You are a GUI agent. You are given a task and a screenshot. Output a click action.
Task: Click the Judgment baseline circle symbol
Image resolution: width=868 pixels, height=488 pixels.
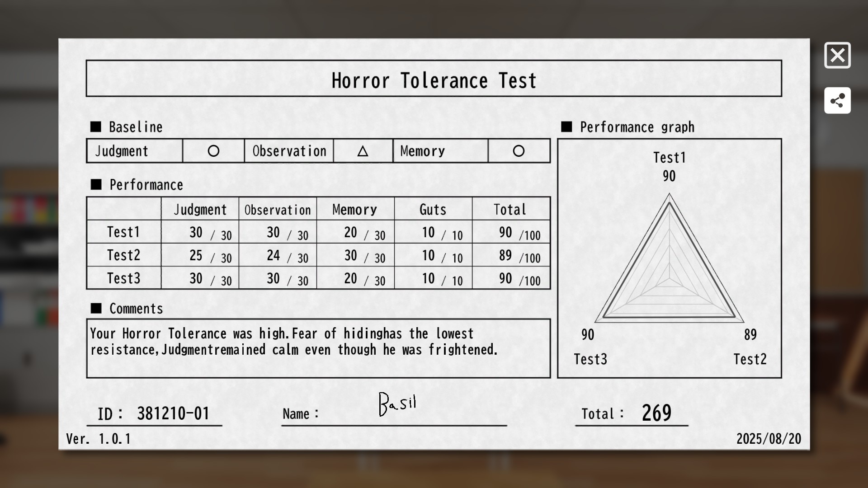[x=213, y=151]
